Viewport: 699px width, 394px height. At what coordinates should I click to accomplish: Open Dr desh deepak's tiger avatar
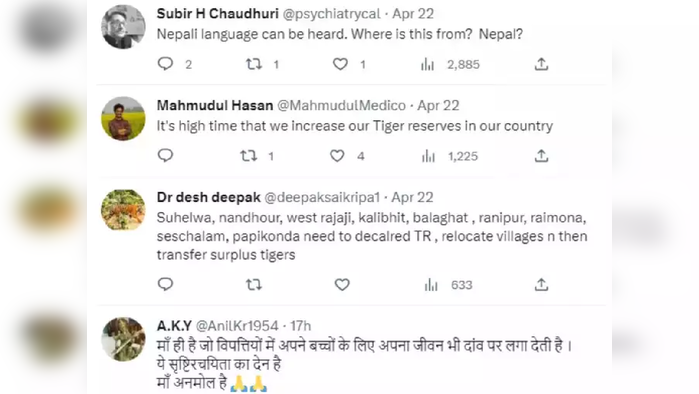(123, 210)
